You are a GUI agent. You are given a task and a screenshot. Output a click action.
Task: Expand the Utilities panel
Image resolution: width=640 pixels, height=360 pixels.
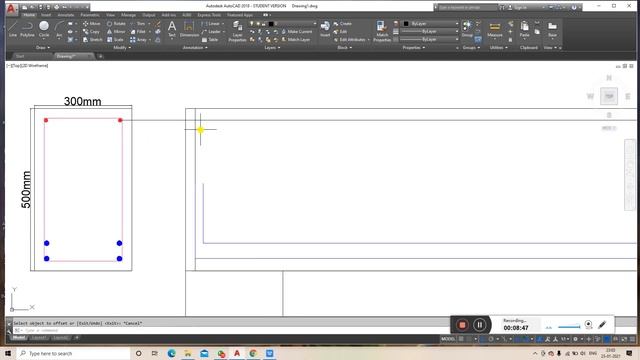[498, 47]
